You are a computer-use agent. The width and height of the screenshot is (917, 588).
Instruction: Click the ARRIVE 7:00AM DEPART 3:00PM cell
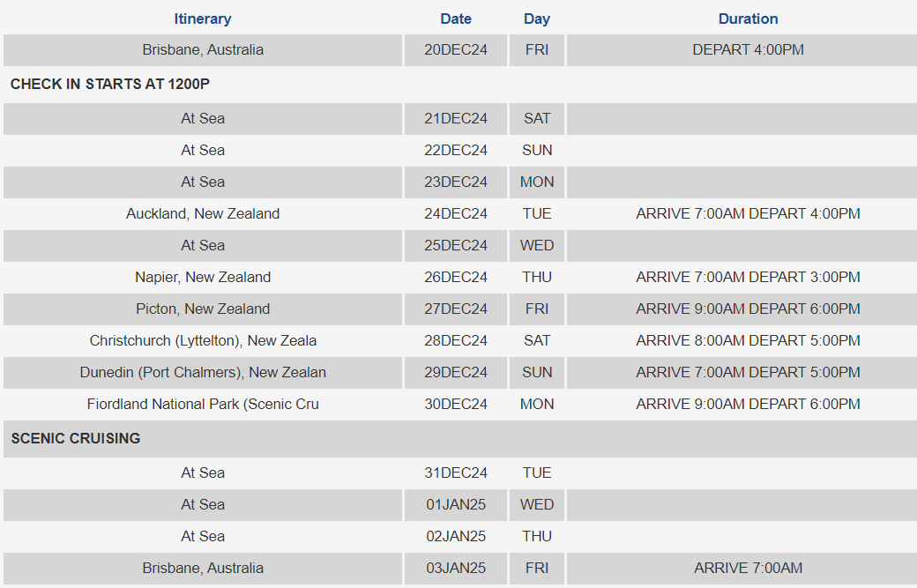pos(748,277)
